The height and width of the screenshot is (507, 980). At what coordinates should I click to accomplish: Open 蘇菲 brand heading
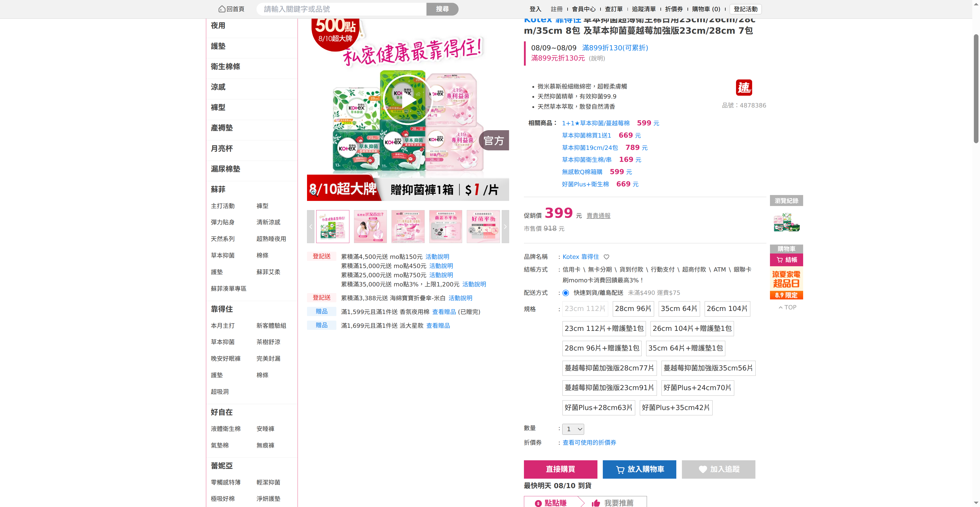[x=218, y=190]
